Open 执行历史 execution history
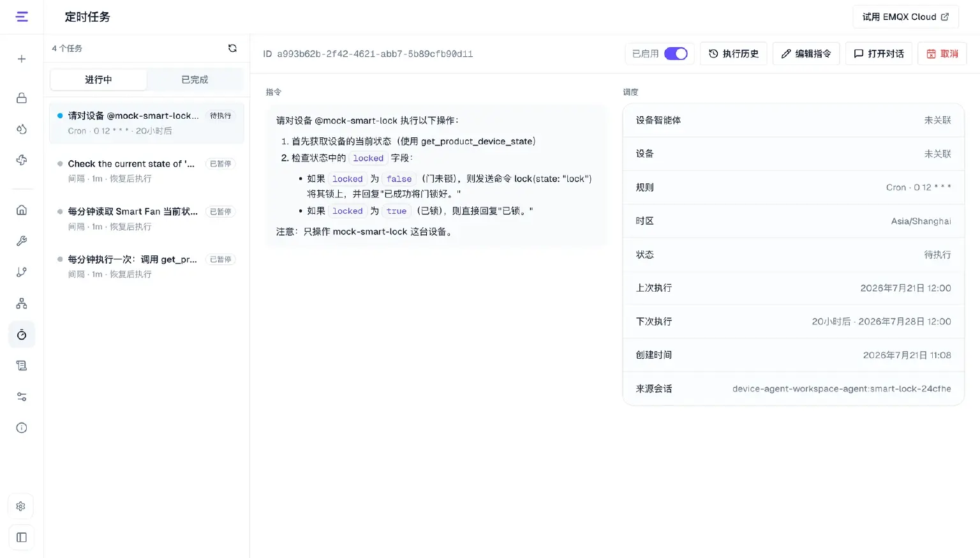The height and width of the screenshot is (558, 980). [734, 54]
